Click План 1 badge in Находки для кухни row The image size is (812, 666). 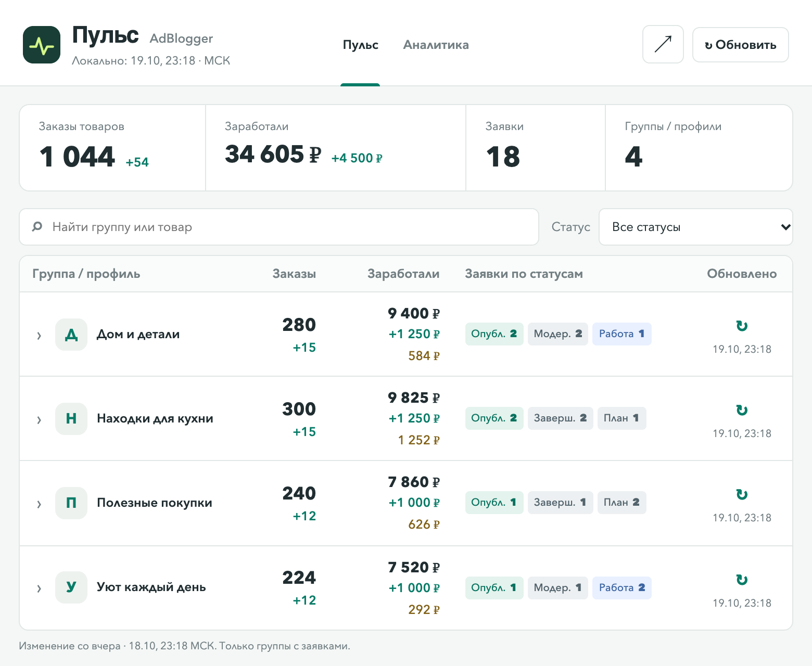[x=621, y=418]
